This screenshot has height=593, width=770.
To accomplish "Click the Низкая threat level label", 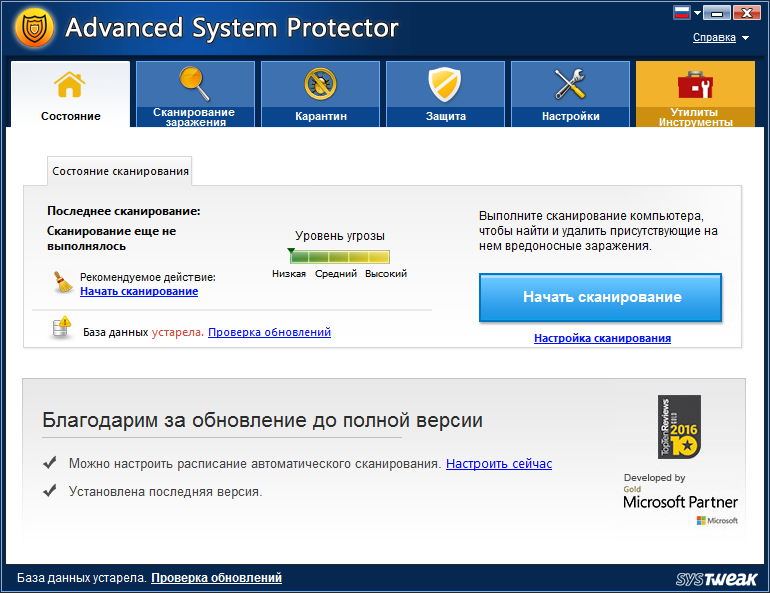I will (289, 274).
